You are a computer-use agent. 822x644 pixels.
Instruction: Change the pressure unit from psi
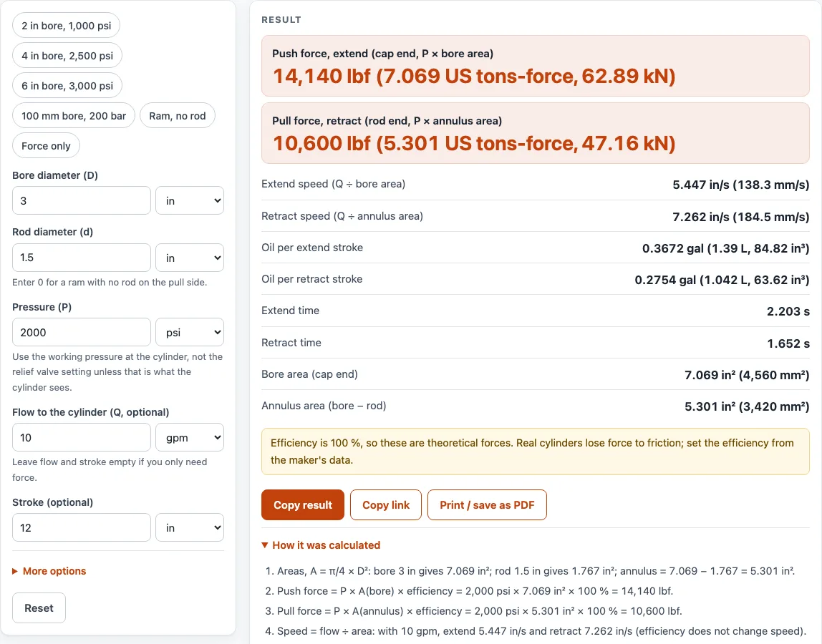pyautogui.click(x=190, y=332)
